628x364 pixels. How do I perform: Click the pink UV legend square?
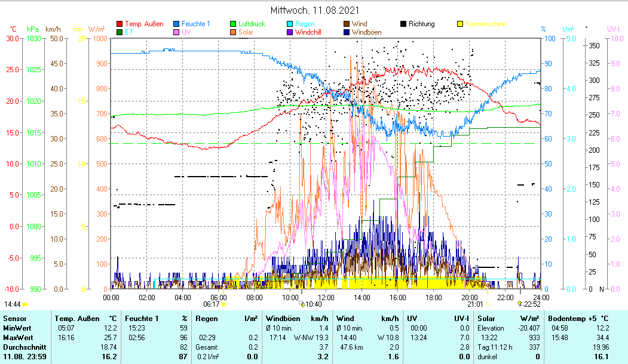(176, 32)
